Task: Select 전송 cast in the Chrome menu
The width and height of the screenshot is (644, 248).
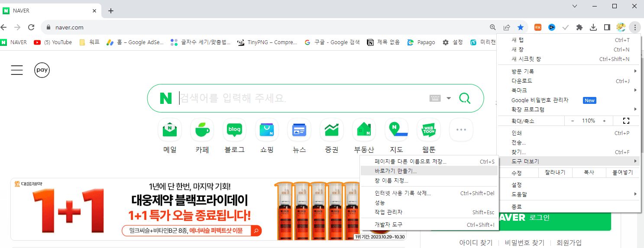Action: click(569, 142)
